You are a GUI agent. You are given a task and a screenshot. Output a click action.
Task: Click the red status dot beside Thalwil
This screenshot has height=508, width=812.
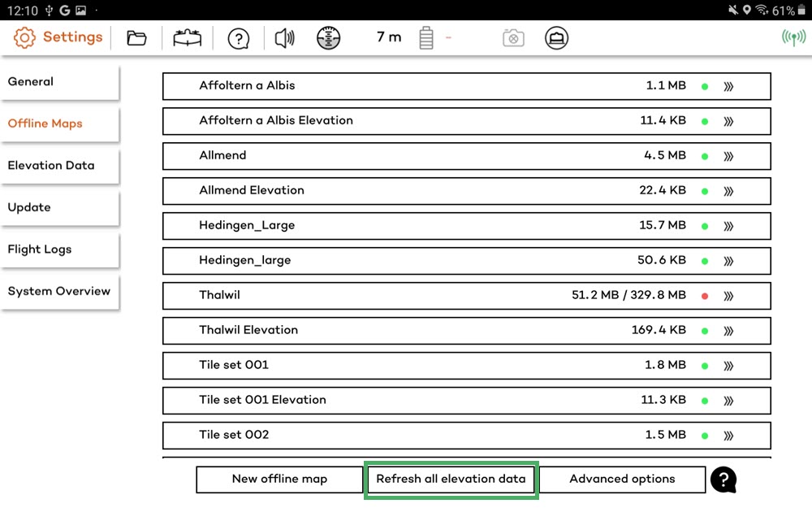(x=704, y=296)
